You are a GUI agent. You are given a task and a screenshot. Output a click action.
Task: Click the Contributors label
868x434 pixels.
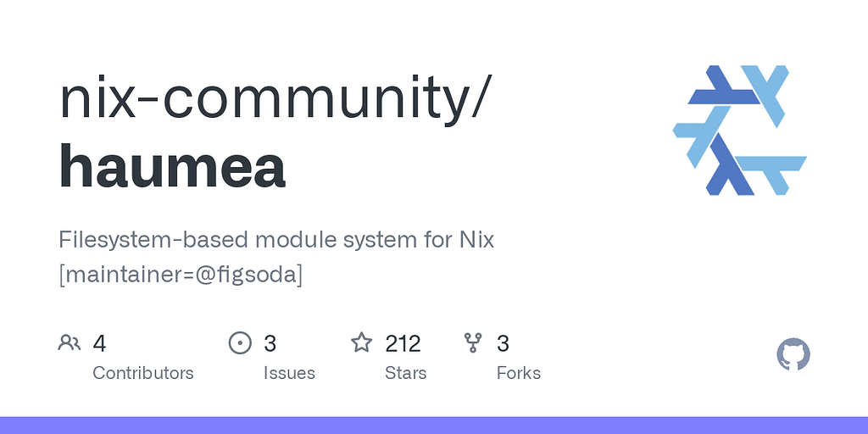tap(142, 373)
